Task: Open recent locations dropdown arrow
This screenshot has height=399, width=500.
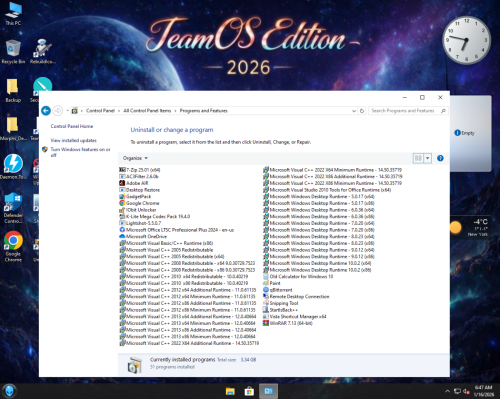Action: (x=67, y=111)
